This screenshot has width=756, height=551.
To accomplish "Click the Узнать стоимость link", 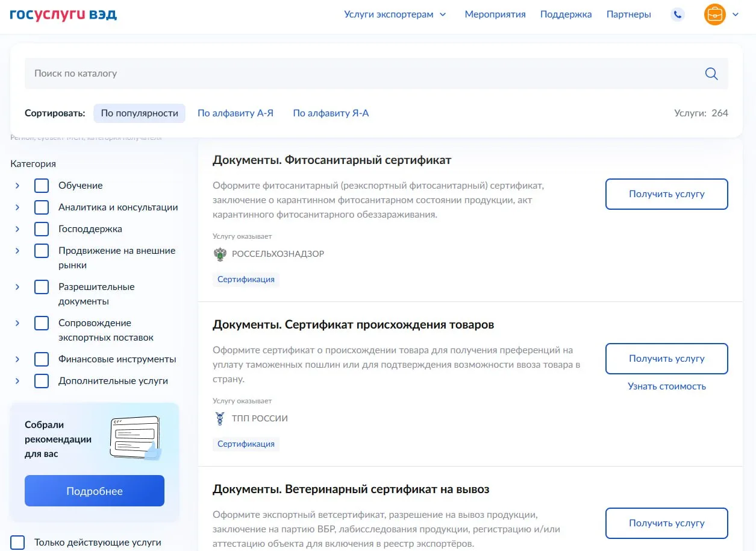I will point(667,386).
